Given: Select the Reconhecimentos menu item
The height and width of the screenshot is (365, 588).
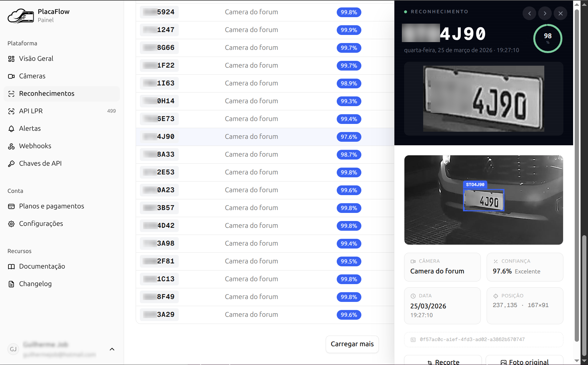Looking at the screenshot, I should pyautogui.click(x=47, y=94).
